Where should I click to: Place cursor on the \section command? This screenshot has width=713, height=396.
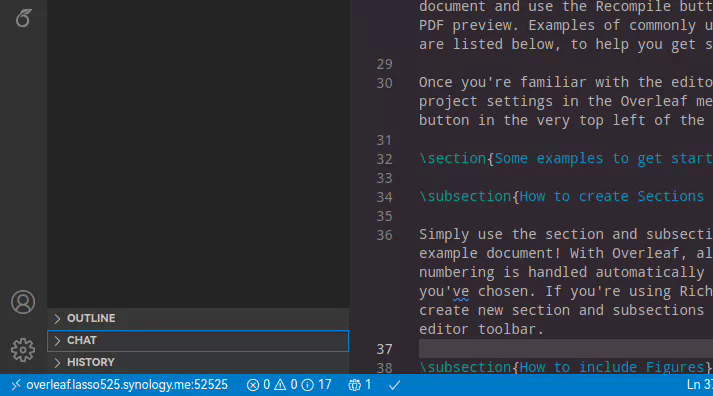click(453, 159)
